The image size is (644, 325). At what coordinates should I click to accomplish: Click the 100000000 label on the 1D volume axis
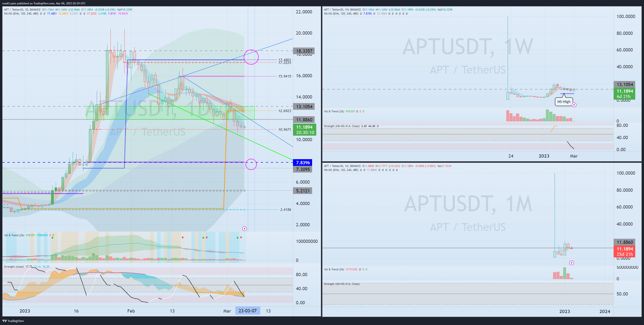coord(307,241)
